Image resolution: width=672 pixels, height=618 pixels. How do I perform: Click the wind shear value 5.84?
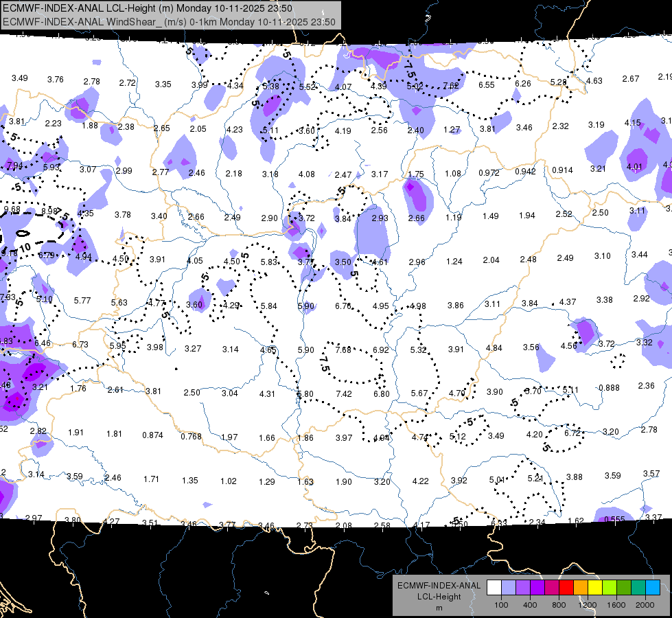[268, 306]
